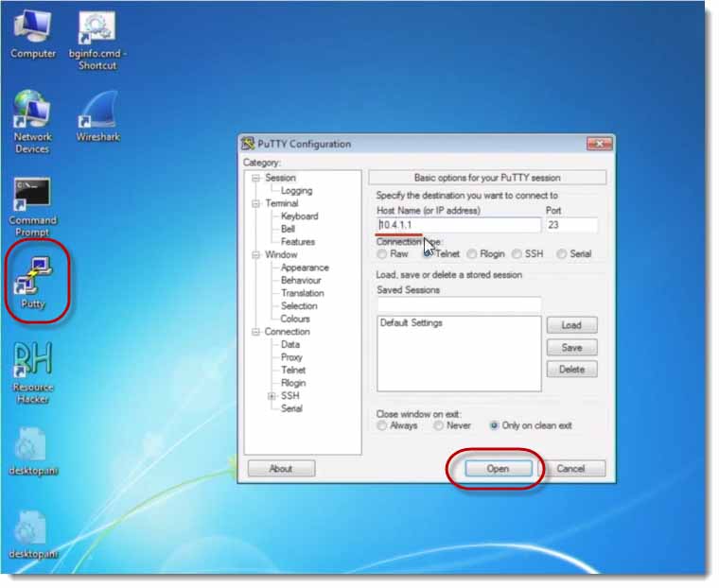
Task: Open the Computer desktop icon
Action: (x=32, y=34)
